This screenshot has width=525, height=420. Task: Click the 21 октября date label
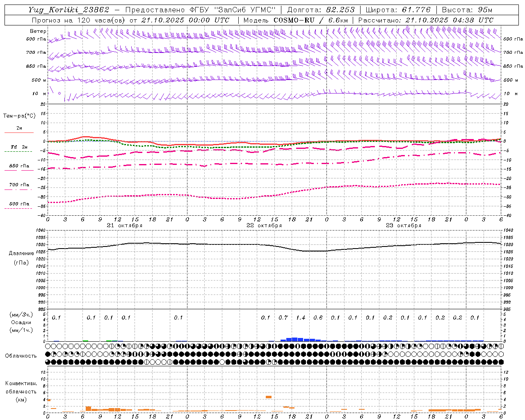(125, 226)
